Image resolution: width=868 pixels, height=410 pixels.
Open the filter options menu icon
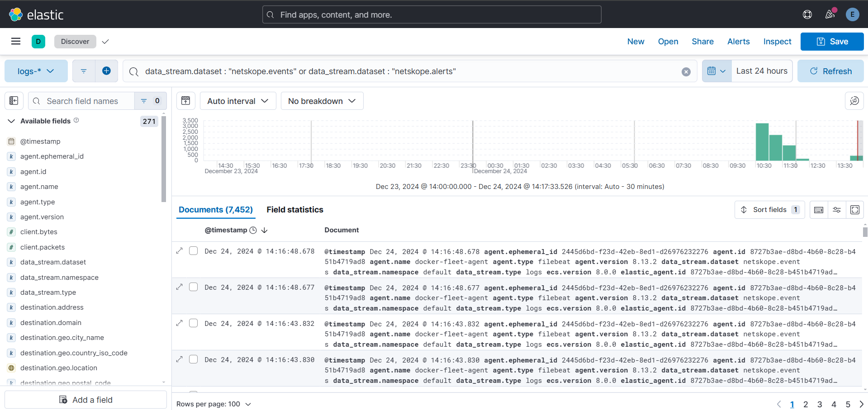pos(84,71)
